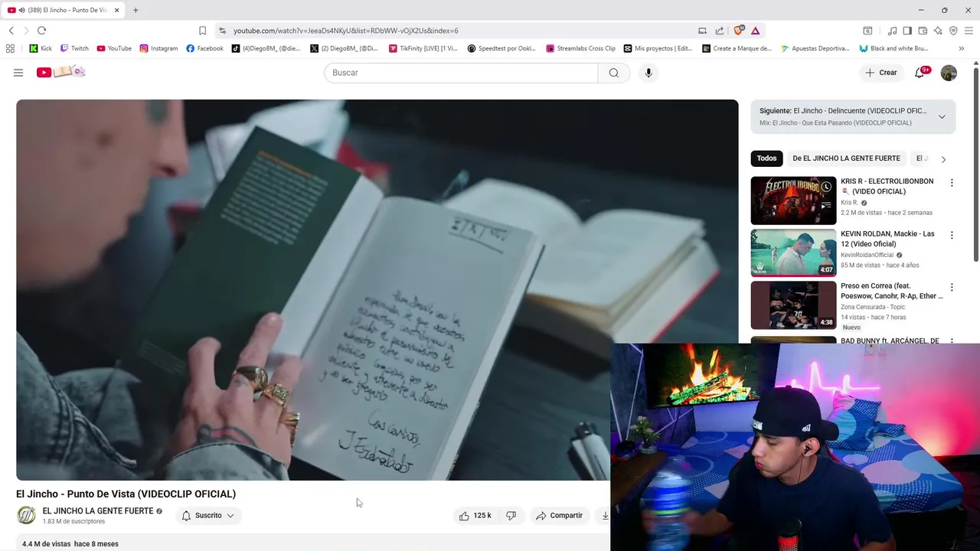Image resolution: width=980 pixels, height=551 pixels.
Task: Click the Compartir share button
Action: pos(560,516)
